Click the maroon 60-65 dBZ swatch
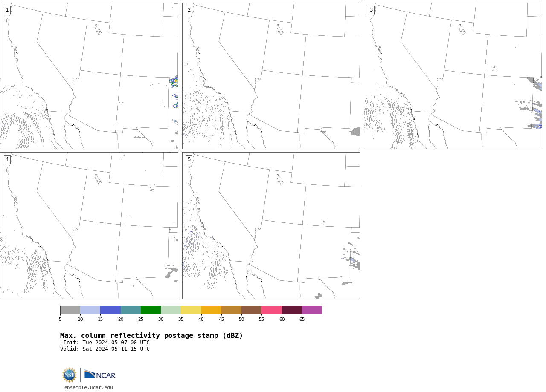The image size is (546, 392). click(x=292, y=310)
